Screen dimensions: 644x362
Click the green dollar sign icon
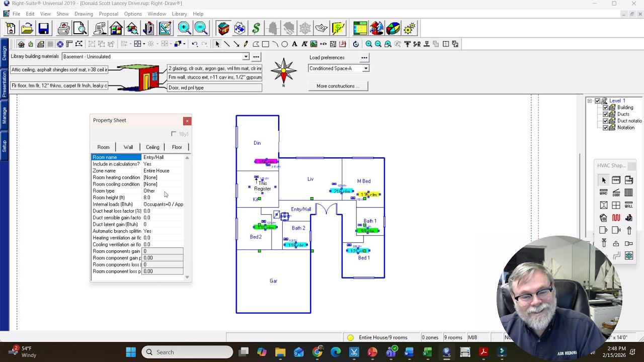pos(256,28)
